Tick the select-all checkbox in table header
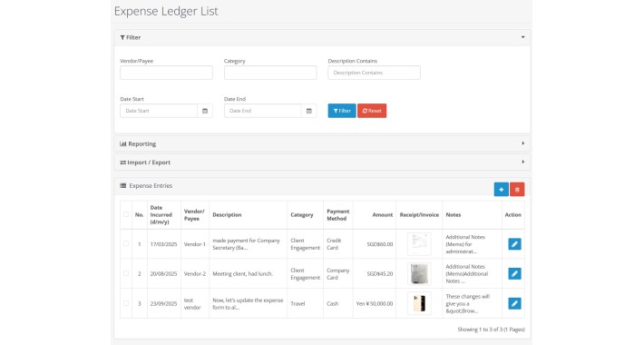This screenshot has width=644, height=345. 126,214
